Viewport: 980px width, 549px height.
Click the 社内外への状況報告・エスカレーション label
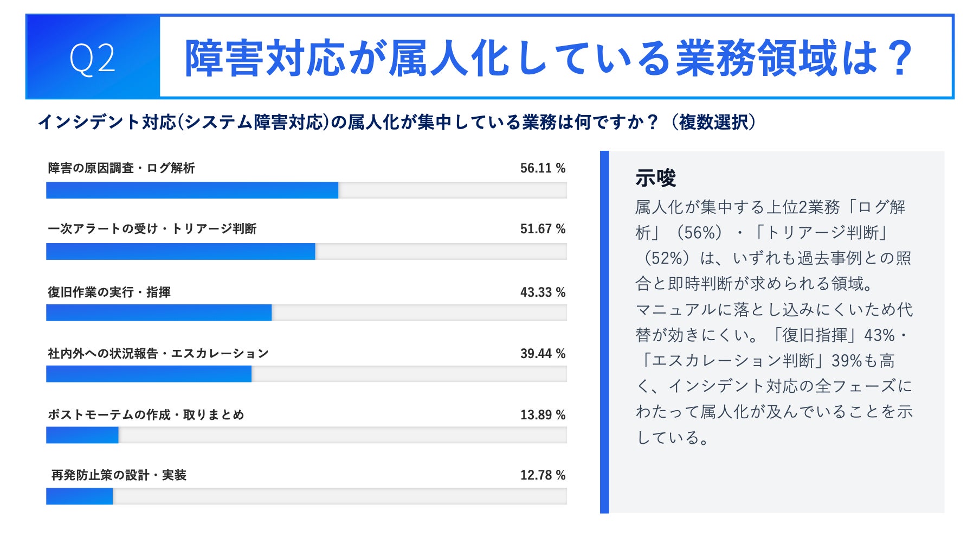(158, 354)
